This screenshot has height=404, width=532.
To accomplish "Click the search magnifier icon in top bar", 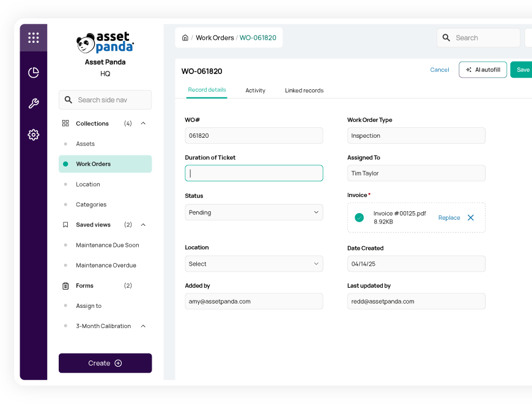I will 446,38.
